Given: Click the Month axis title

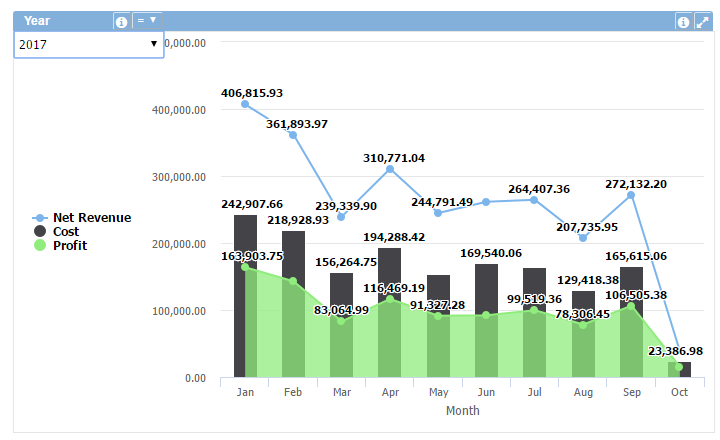Looking at the screenshot, I should (x=462, y=411).
